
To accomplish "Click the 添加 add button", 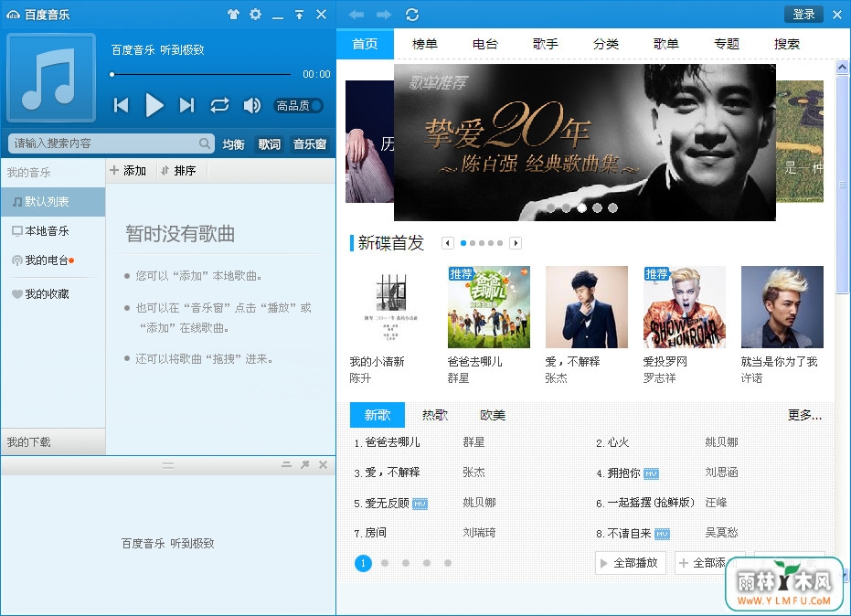I will 128,170.
